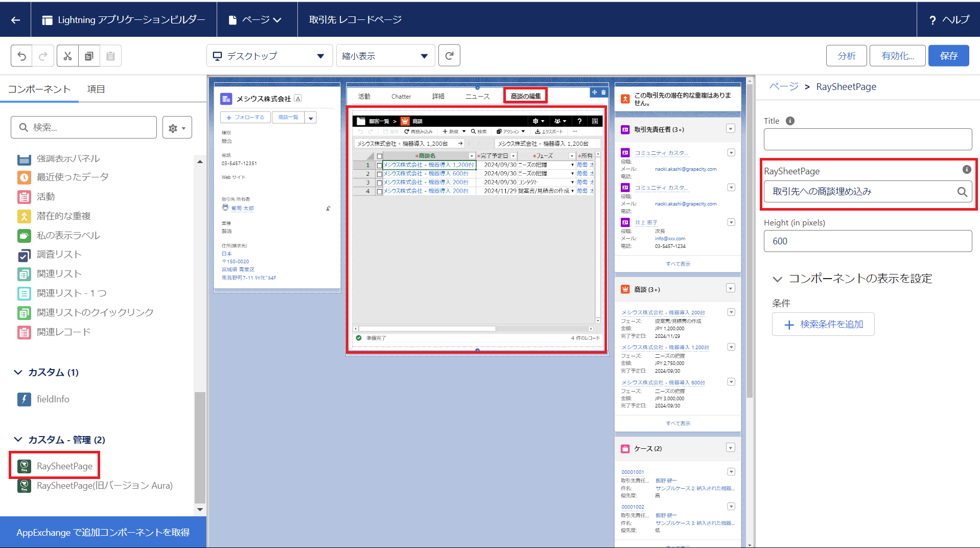Open component search settings gear

pos(177,128)
